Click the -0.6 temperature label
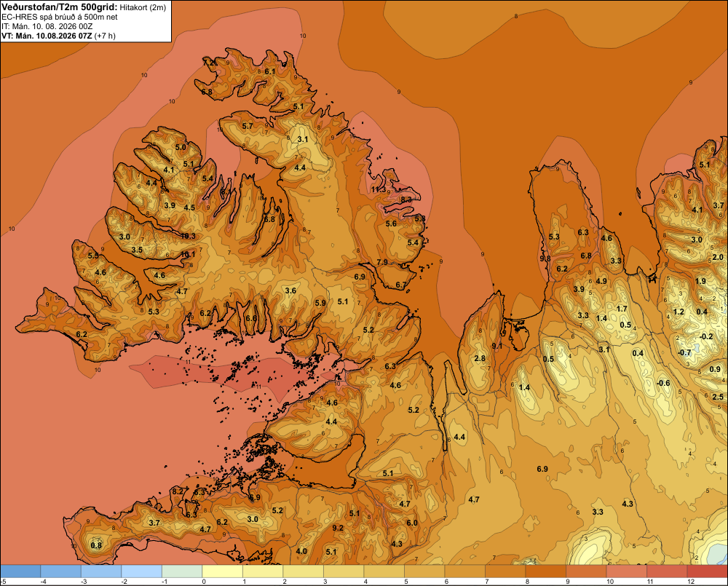The width and height of the screenshot is (728, 586). pyautogui.click(x=663, y=383)
